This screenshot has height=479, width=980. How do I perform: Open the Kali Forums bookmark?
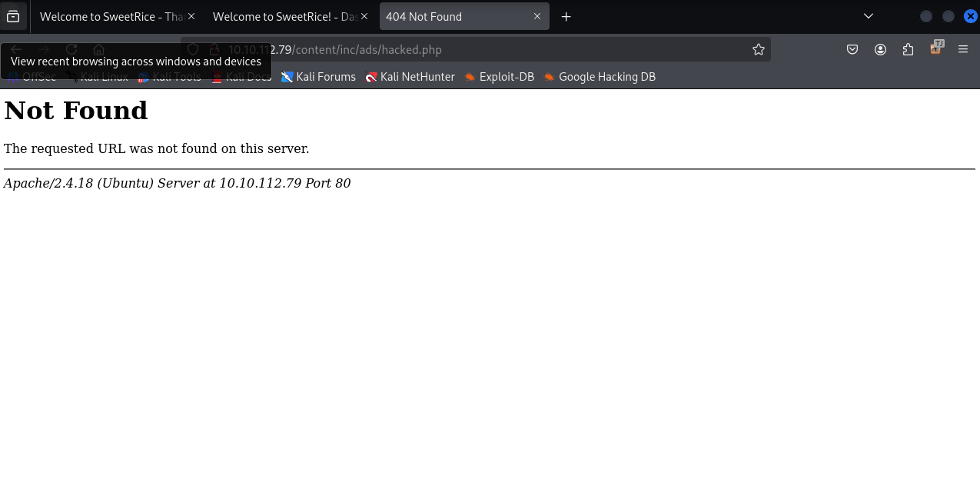point(318,77)
